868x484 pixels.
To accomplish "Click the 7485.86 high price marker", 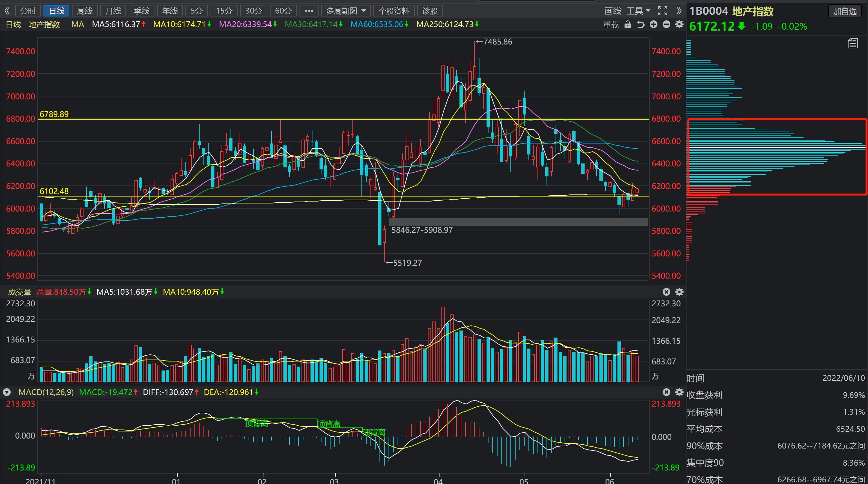I will click(494, 42).
